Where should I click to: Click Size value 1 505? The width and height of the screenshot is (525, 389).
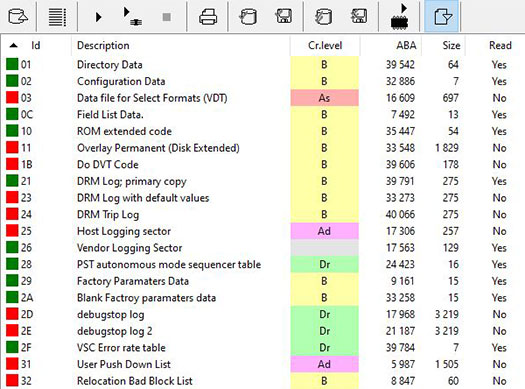click(447, 364)
